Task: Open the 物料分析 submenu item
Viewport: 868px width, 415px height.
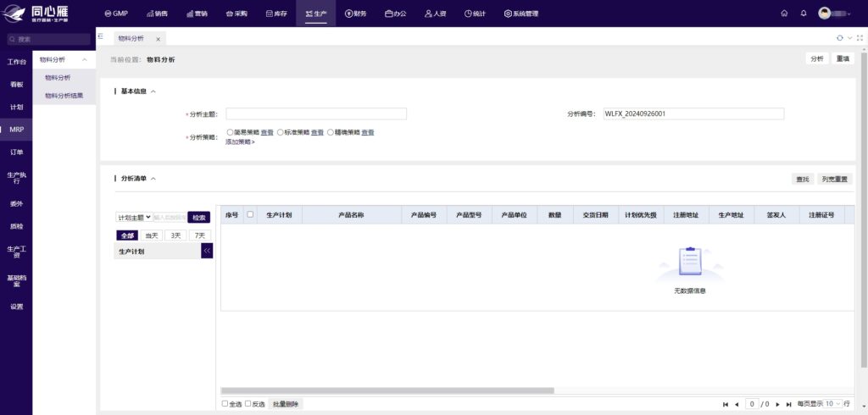Action: pyautogui.click(x=58, y=78)
